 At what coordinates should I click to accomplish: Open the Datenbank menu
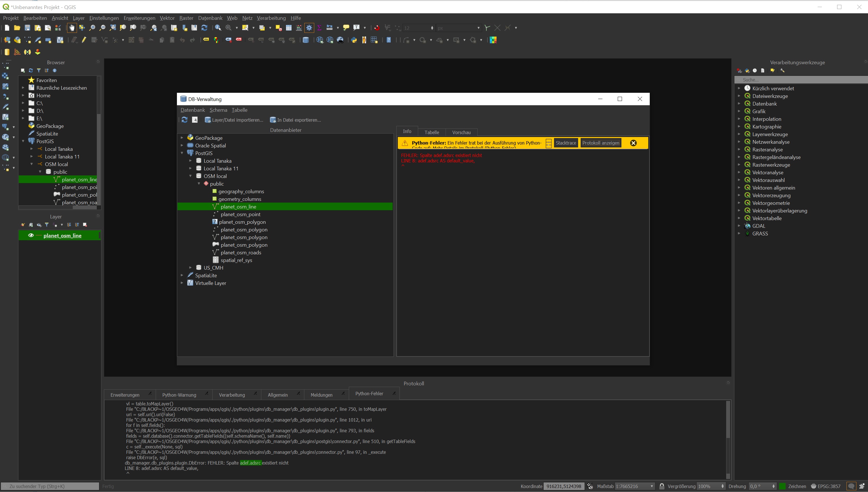pyautogui.click(x=193, y=110)
